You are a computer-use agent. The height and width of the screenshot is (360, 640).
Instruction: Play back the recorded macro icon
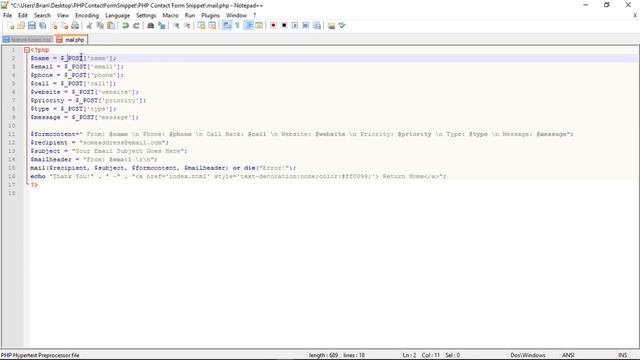[295, 26]
